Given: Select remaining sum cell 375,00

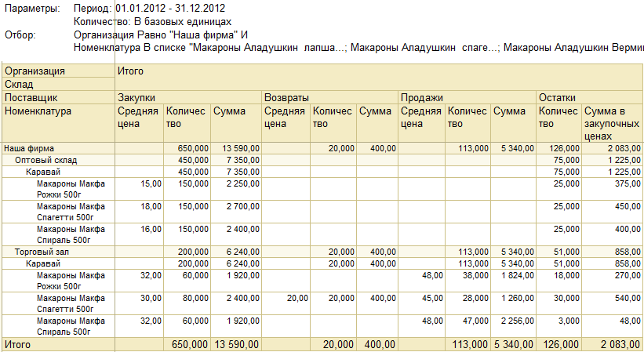Looking at the screenshot, I should tap(613, 189).
